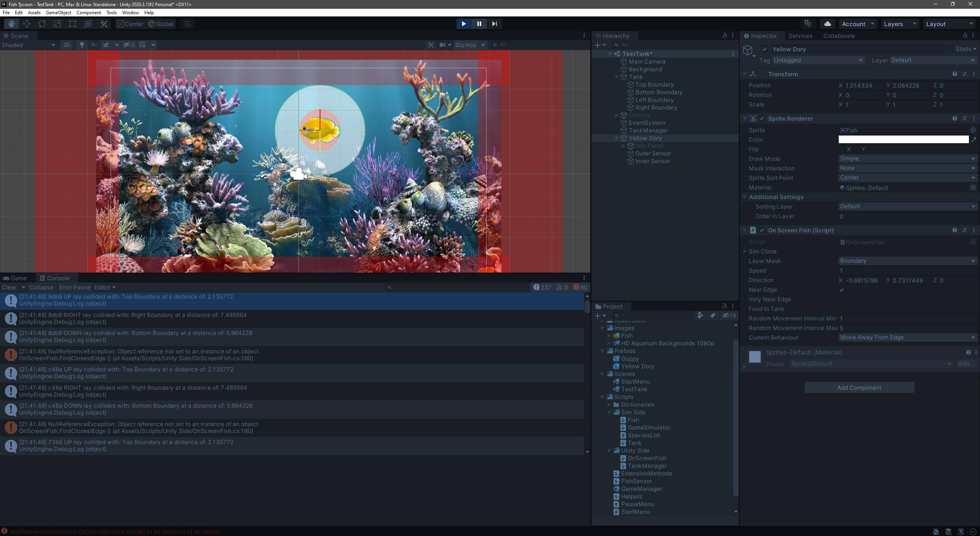Toggle the Transform component visibility
The height and width of the screenshot is (536, 980).
pyautogui.click(x=744, y=73)
